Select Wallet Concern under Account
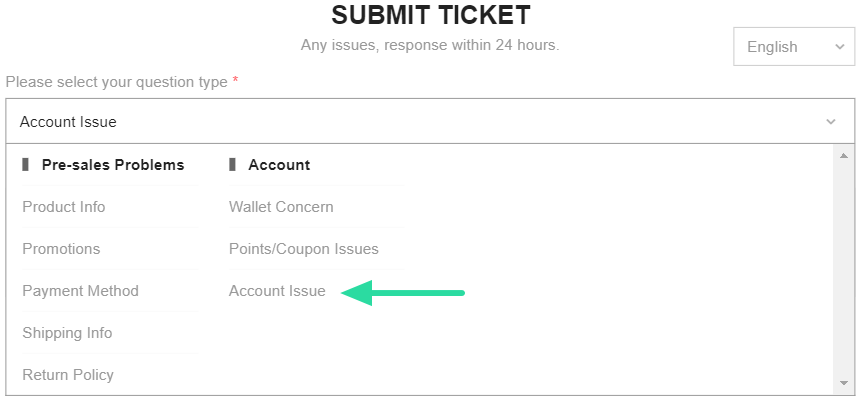Screen dimensions: 861x403 [x=281, y=207]
